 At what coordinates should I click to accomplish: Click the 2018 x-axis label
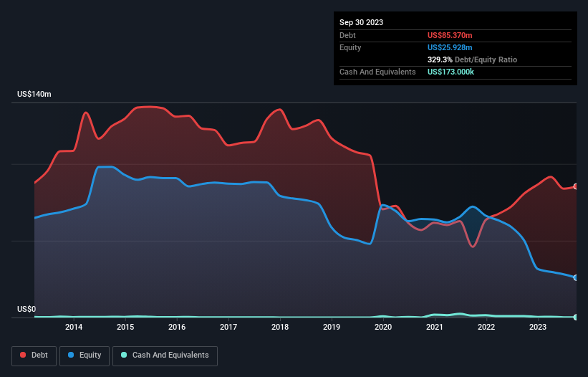280,327
